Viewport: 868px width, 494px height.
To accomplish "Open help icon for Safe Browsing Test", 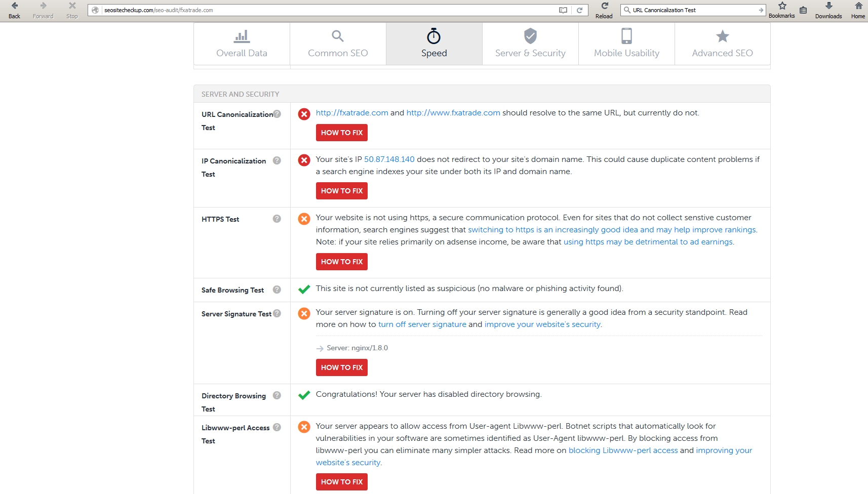I will (x=277, y=290).
